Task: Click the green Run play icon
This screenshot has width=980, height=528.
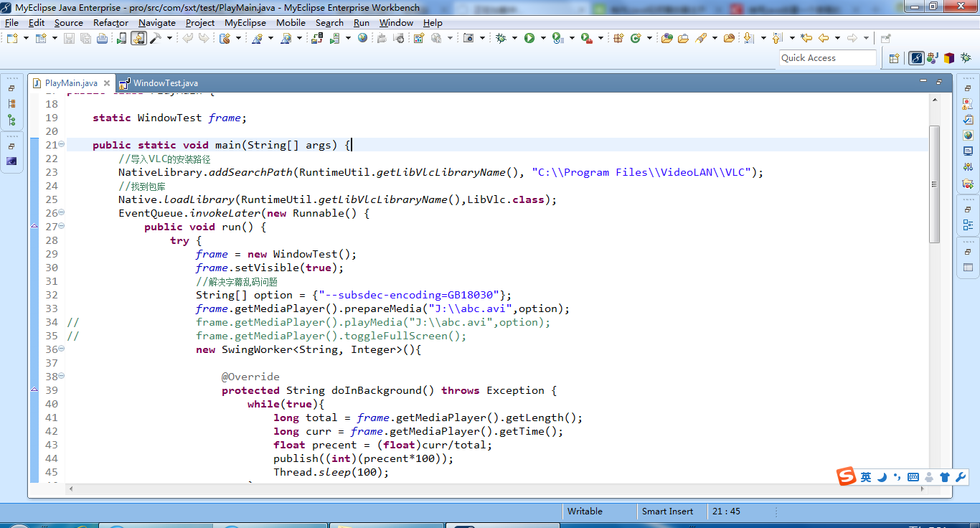Action: pyautogui.click(x=529, y=38)
